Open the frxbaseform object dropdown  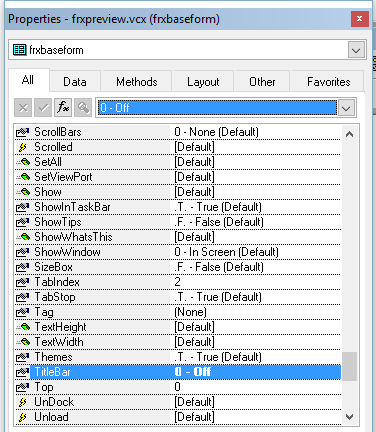[x=356, y=50]
